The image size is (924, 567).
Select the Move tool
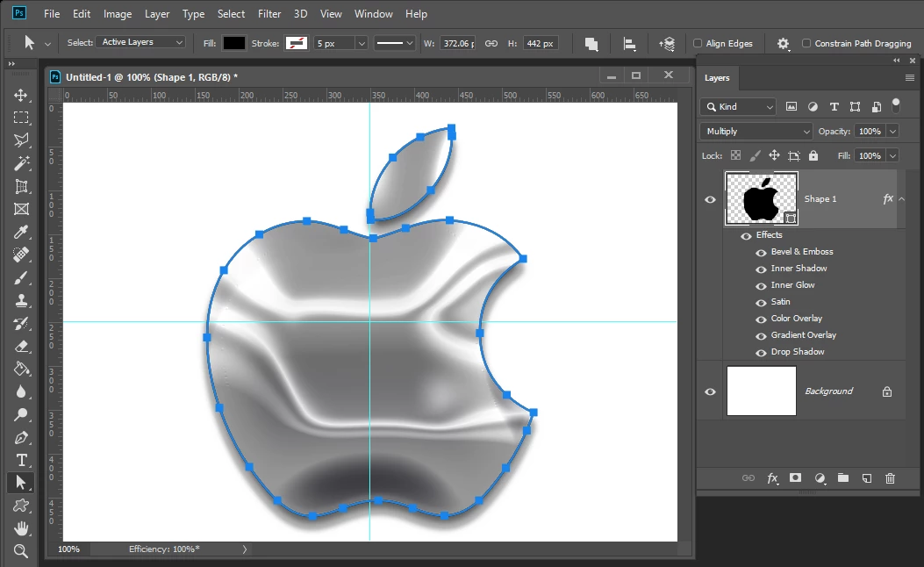pyautogui.click(x=21, y=95)
